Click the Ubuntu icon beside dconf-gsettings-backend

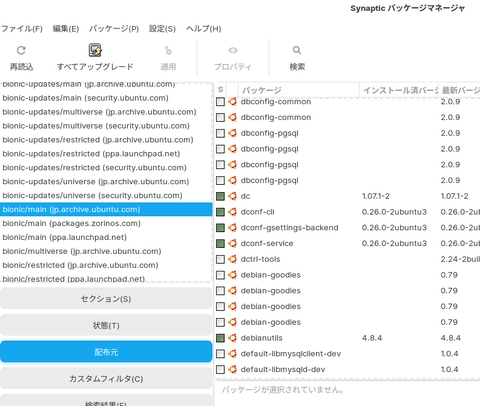click(232, 228)
